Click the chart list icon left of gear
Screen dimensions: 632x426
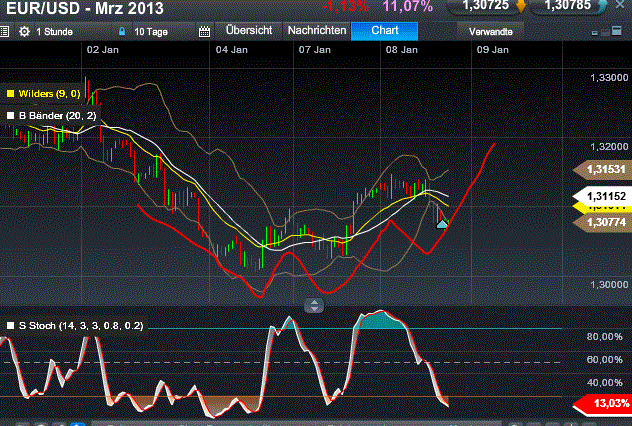8,31
